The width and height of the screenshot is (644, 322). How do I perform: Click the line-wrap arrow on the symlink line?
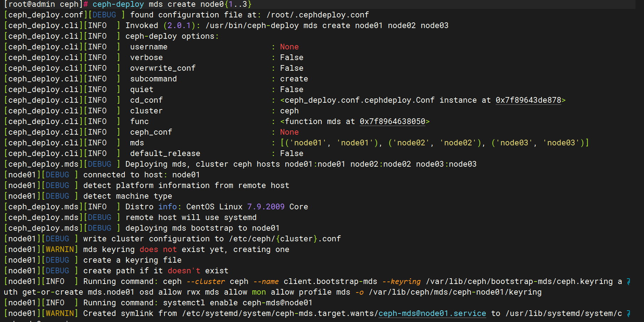[x=628, y=313]
